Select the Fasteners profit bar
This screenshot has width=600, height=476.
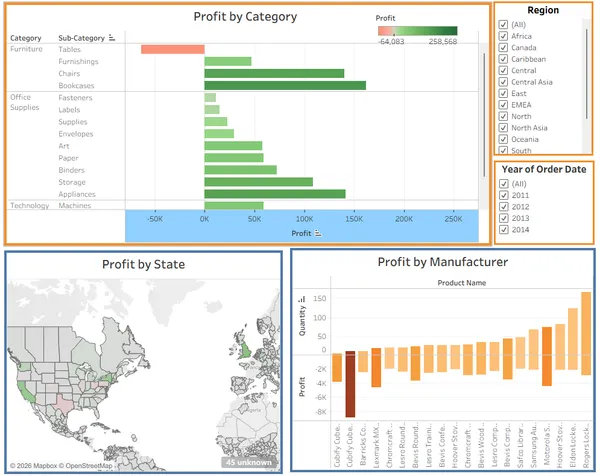tap(210, 98)
